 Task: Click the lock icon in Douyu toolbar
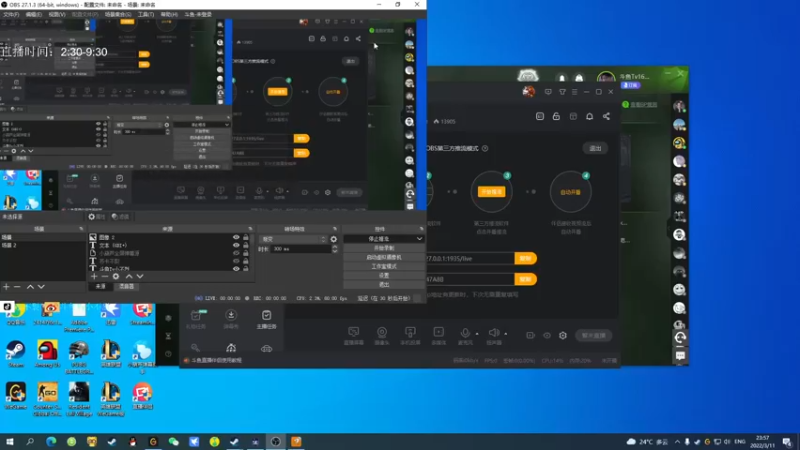tap(556, 116)
